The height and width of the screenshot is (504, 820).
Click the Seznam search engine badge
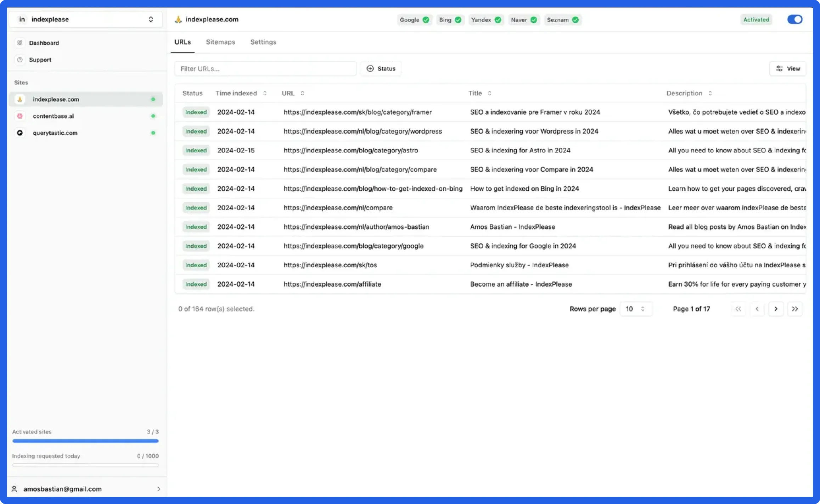pyautogui.click(x=562, y=20)
